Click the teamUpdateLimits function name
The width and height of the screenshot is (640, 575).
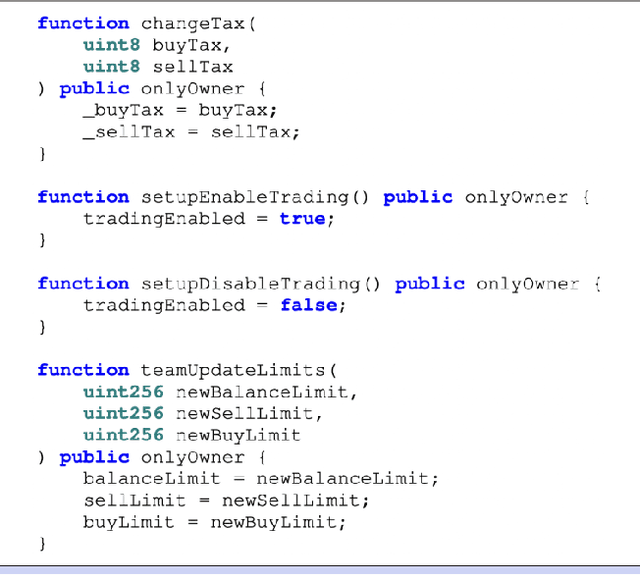[x=226, y=370]
